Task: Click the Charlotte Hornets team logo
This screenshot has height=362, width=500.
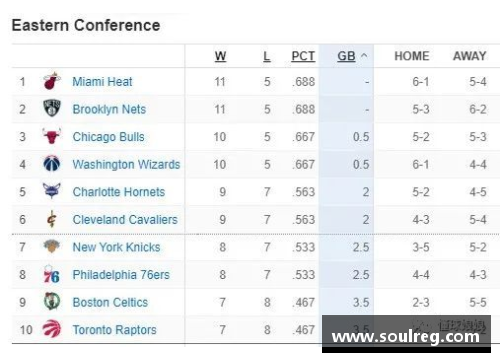Action: (x=52, y=191)
